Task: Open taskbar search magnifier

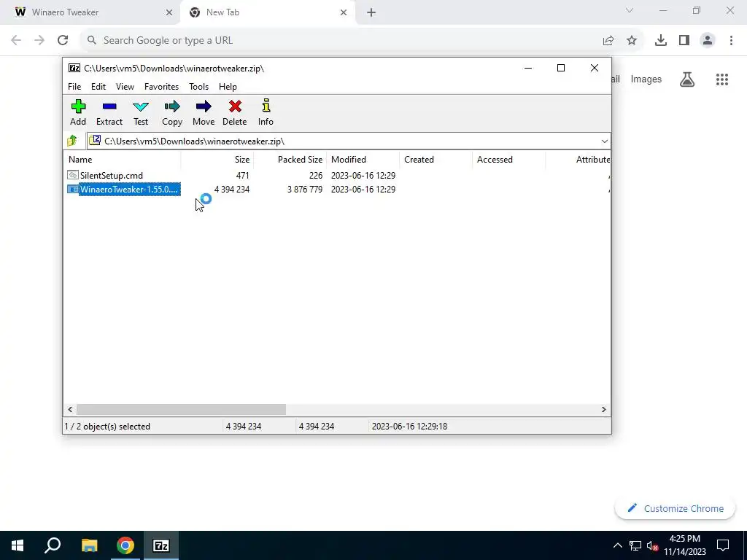Action: point(53,545)
